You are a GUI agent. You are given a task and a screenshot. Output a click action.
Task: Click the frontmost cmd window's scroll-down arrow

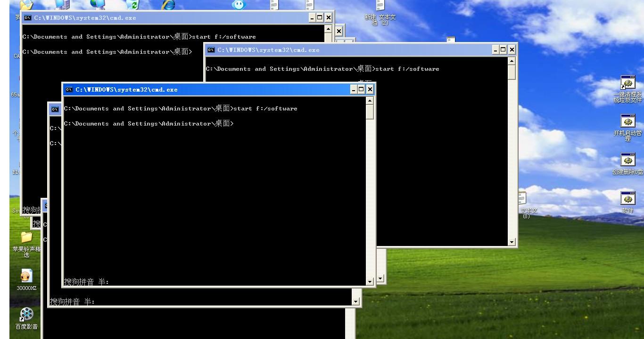370,281
